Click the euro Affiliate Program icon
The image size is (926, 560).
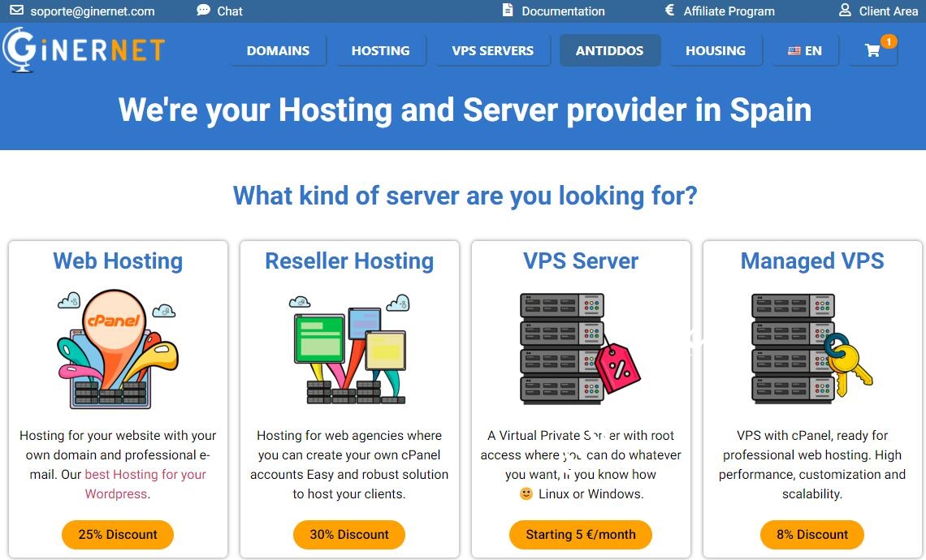(669, 10)
